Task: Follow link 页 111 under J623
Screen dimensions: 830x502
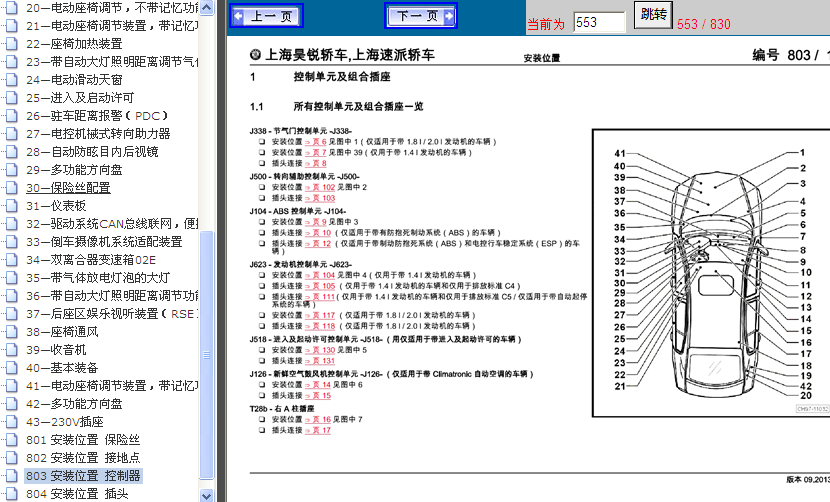Action: click(x=320, y=297)
